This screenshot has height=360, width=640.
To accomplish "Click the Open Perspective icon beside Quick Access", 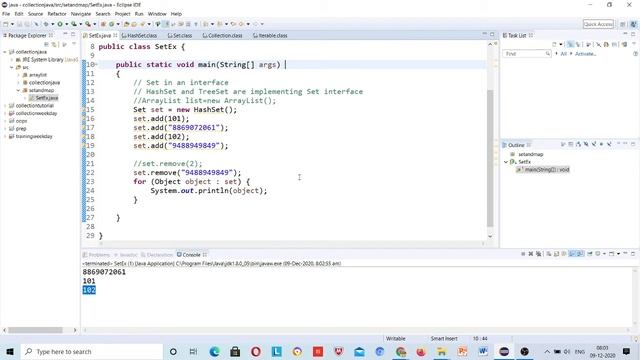I will click(x=623, y=24).
